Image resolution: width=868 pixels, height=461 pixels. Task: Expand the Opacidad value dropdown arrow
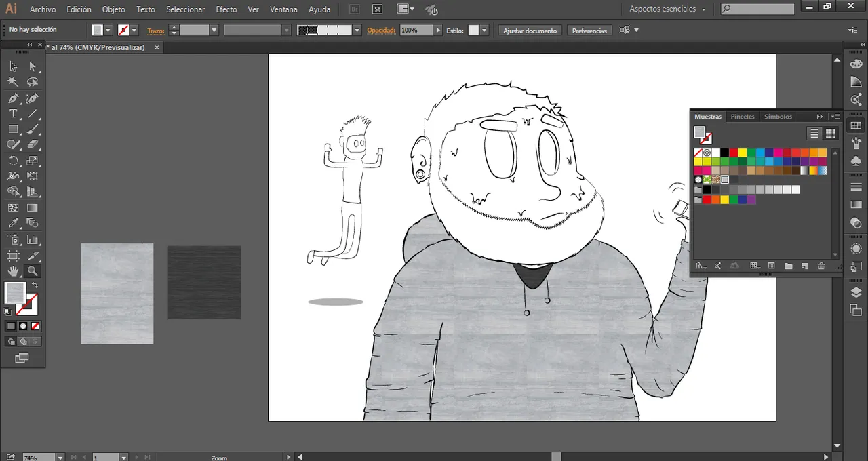pyautogui.click(x=438, y=31)
